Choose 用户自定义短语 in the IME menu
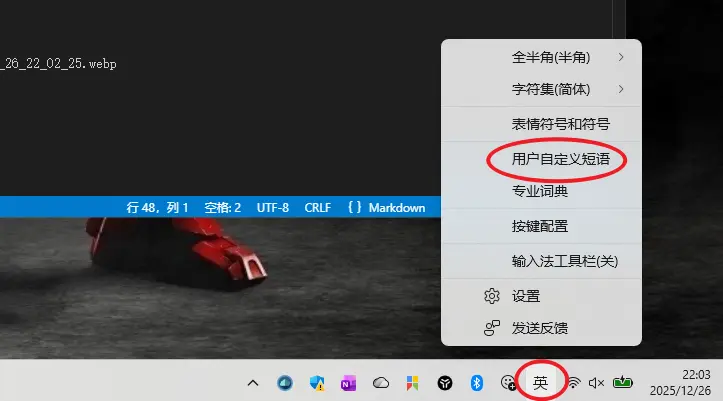The image size is (723, 401). click(541, 159)
